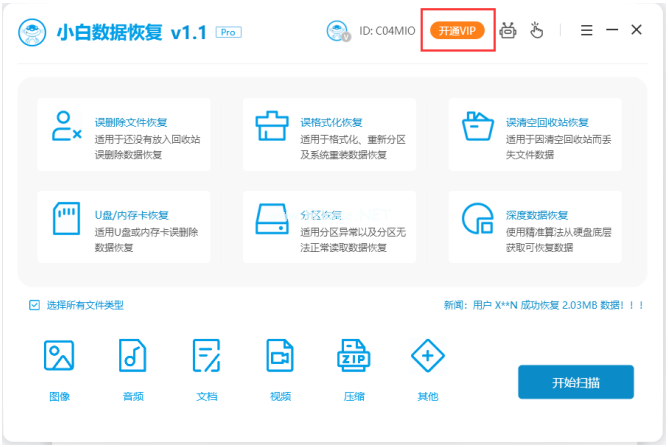This screenshot has width=668, height=447.
Task: Click the 开通VIP button
Action: (457, 31)
